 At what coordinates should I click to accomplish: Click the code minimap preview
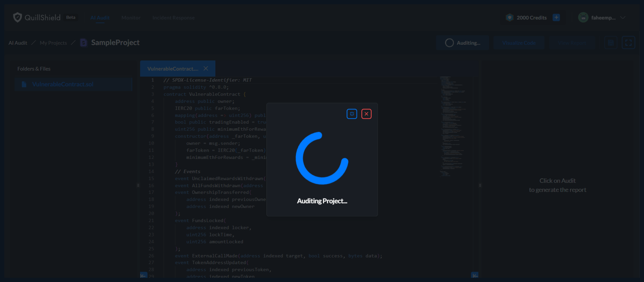[453, 126]
